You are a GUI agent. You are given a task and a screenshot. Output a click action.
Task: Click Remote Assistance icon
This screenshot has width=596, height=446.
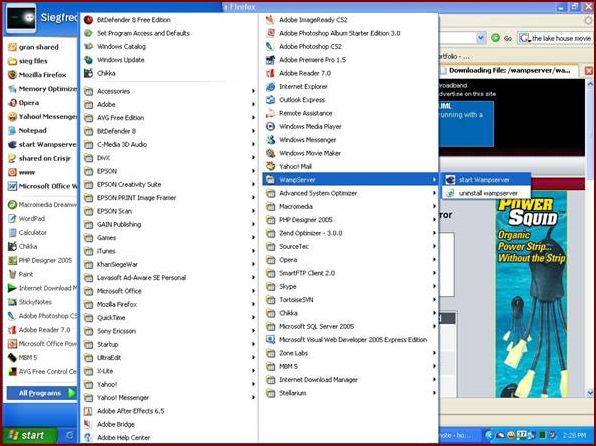[270, 113]
